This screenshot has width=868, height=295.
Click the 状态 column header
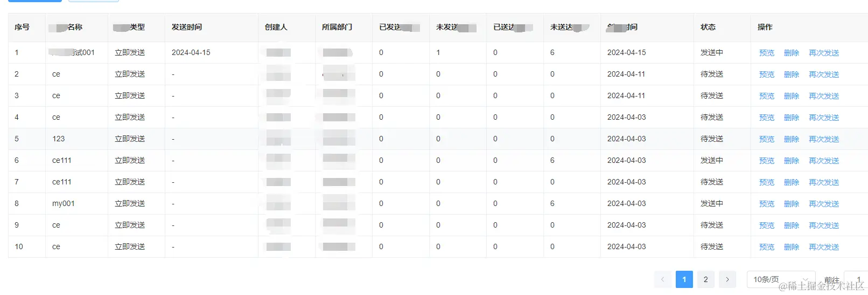[x=708, y=27]
